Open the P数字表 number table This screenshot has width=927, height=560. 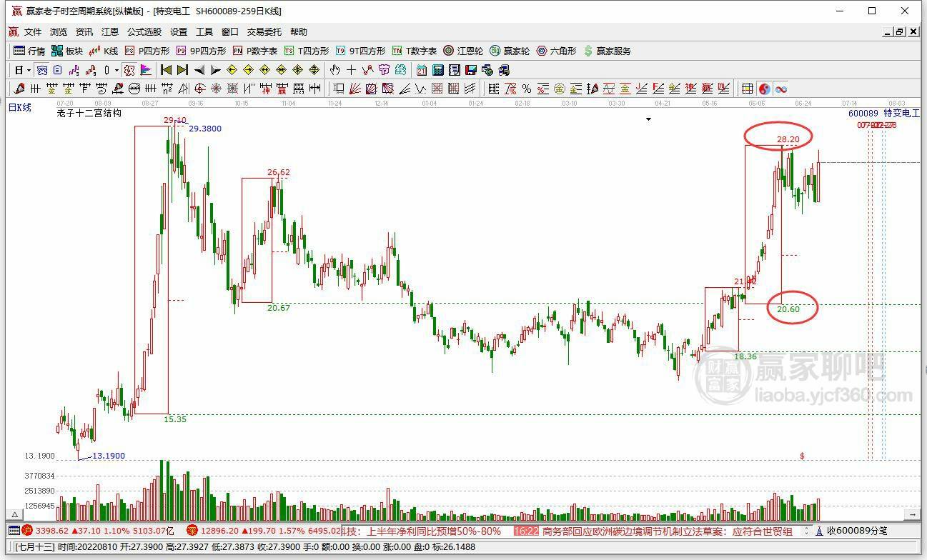coord(255,51)
